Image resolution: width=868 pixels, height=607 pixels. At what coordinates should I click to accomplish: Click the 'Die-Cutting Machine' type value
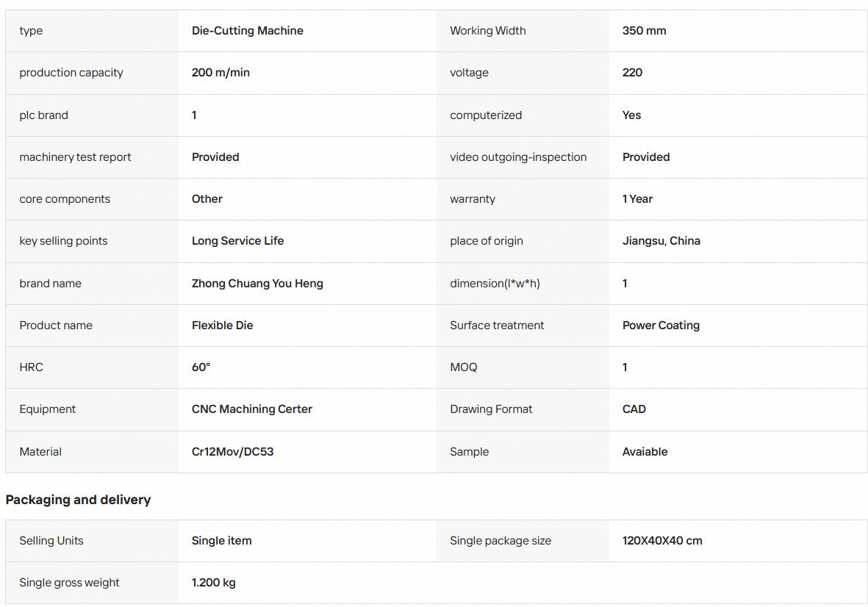tap(248, 31)
